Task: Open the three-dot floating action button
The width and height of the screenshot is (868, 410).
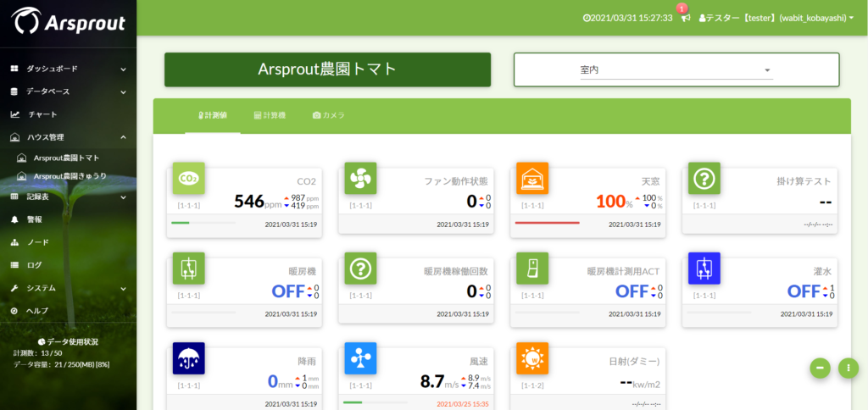Action: click(849, 368)
